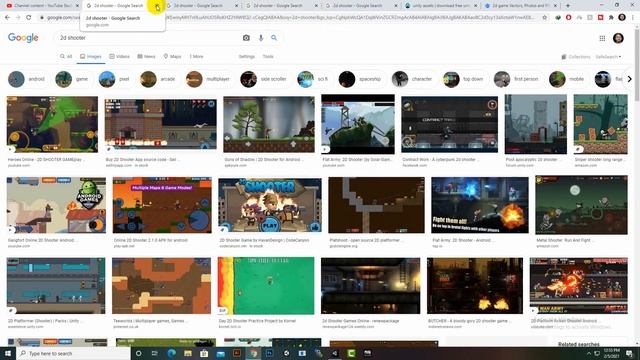Switch to the News results tab
This screenshot has height=360, width=640.
pyautogui.click(x=146, y=56)
